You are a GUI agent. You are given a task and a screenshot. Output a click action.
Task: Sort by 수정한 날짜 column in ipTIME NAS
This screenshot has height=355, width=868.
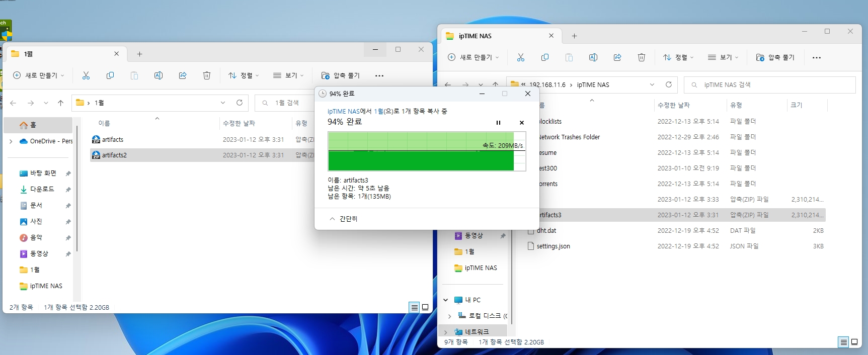pyautogui.click(x=673, y=105)
